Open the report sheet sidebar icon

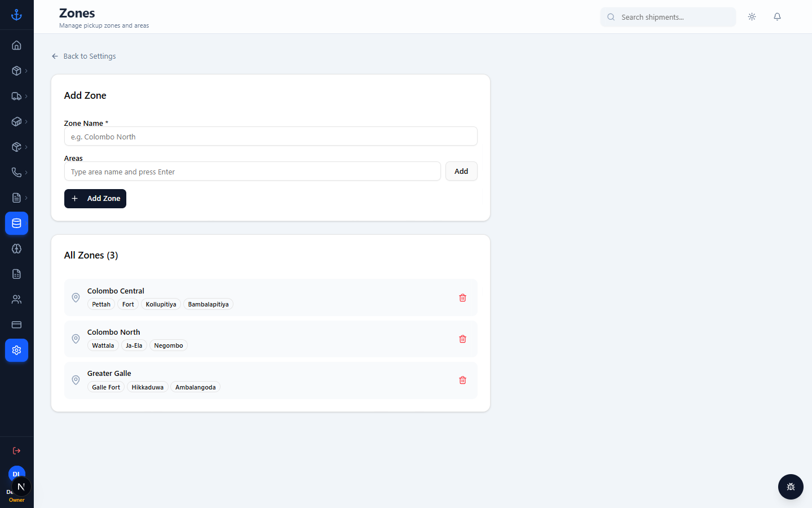tap(16, 274)
